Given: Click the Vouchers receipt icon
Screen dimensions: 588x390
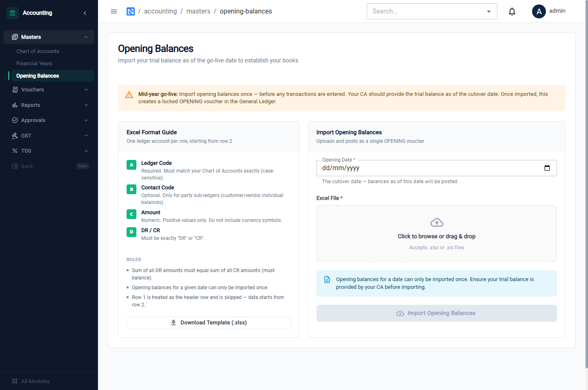Looking at the screenshot, I should pos(15,90).
